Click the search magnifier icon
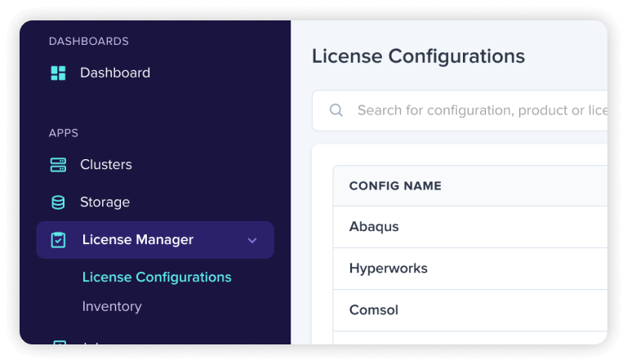This screenshot has width=627, height=364. tap(336, 110)
